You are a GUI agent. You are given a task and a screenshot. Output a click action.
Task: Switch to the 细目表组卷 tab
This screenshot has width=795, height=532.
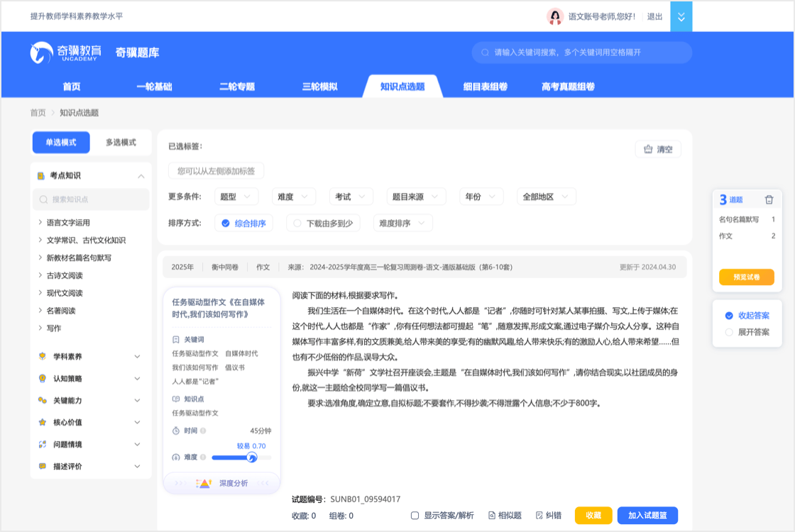(x=485, y=87)
